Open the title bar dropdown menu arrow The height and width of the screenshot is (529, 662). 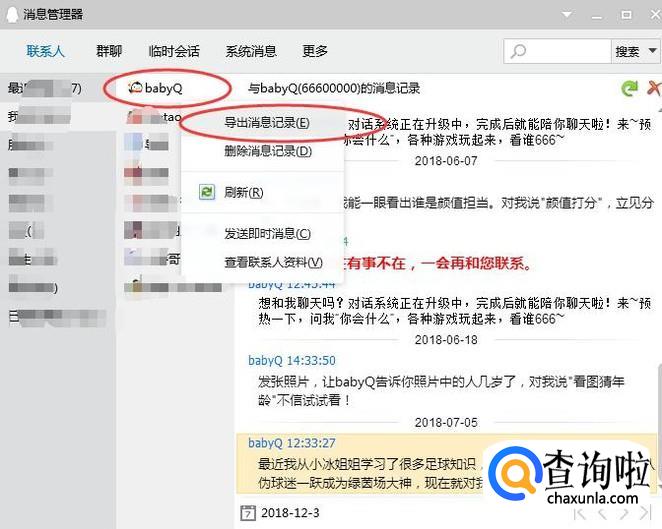point(567,15)
